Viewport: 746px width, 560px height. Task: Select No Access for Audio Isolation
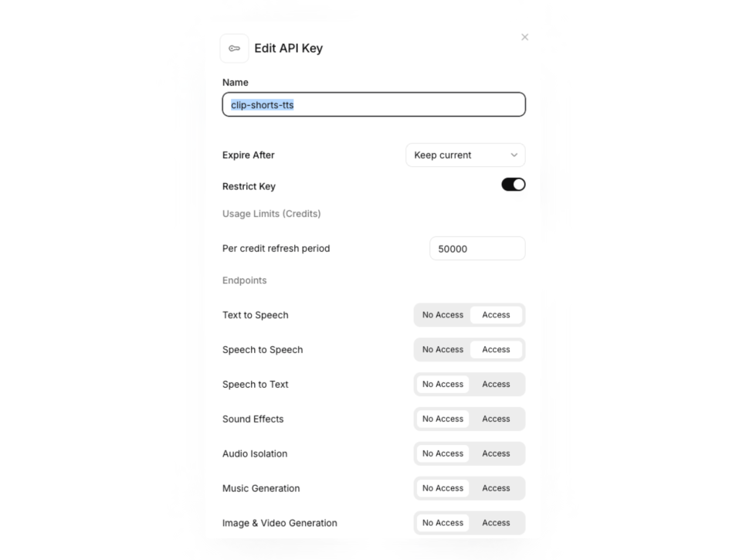[x=443, y=454]
